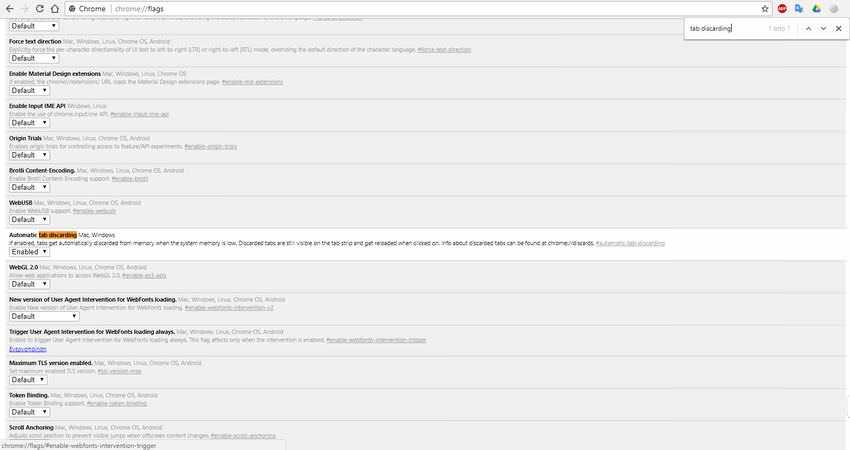Jump to previous find result arrow
The height and width of the screenshot is (450, 850).
click(x=808, y=28)
